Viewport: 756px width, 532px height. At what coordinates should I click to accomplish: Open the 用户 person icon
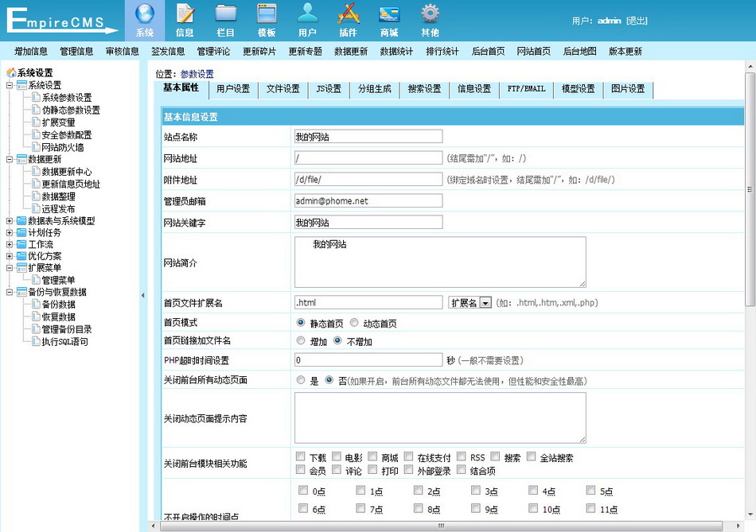pyautogui.click(x=307, y=14)
